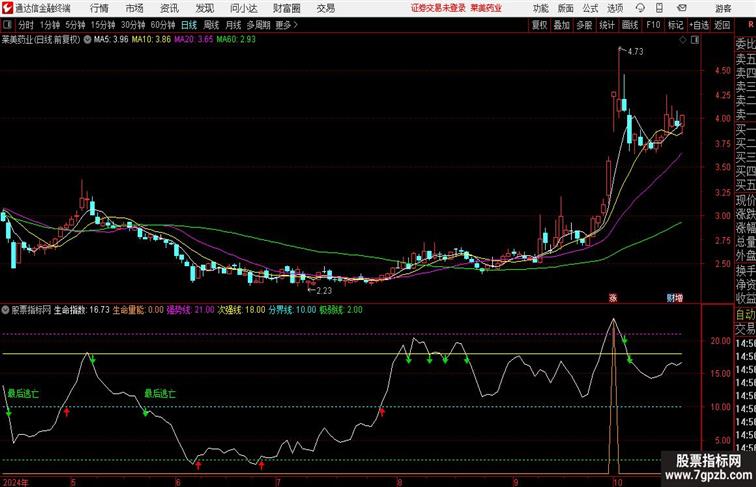Open the 资讯 menu
Screen dimensions: 756x487
pyautogui.click(x=169, y=8)
